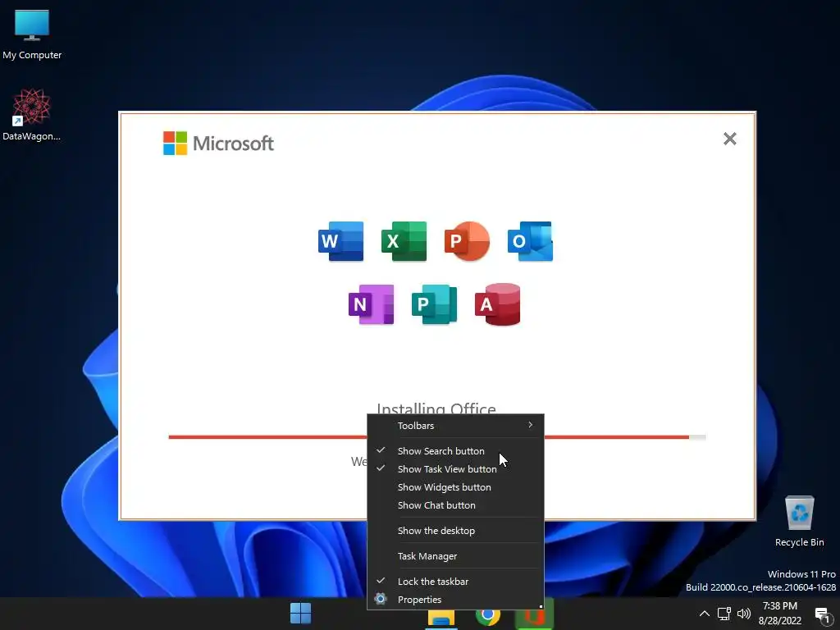Click the Office installer taskbar icon
The width and height of the screenshot is (840, 630).
(534, 617)
